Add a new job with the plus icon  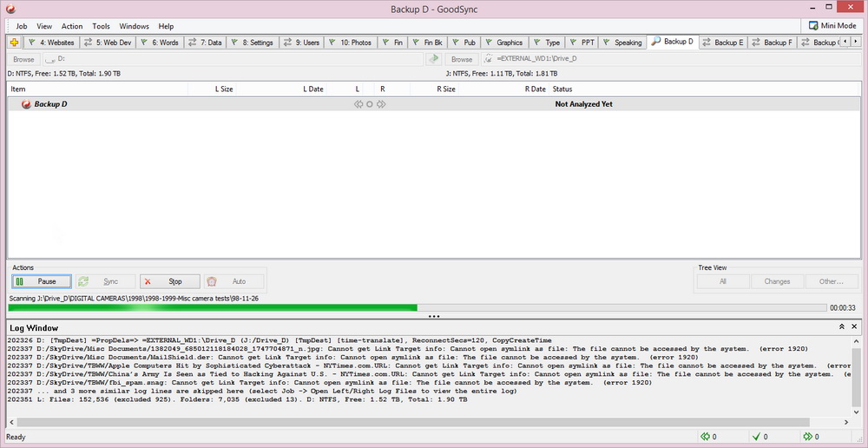(x=15, y=42)
